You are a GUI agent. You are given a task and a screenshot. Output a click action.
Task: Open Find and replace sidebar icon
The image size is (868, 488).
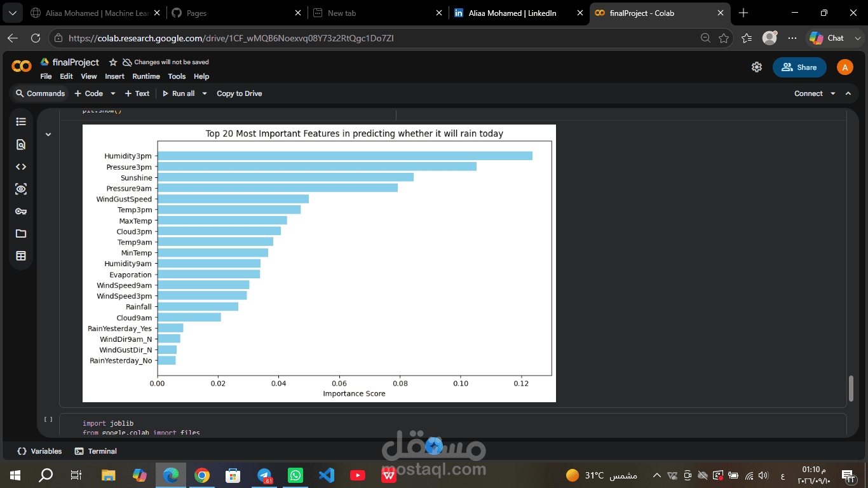(x=21, y=144)
